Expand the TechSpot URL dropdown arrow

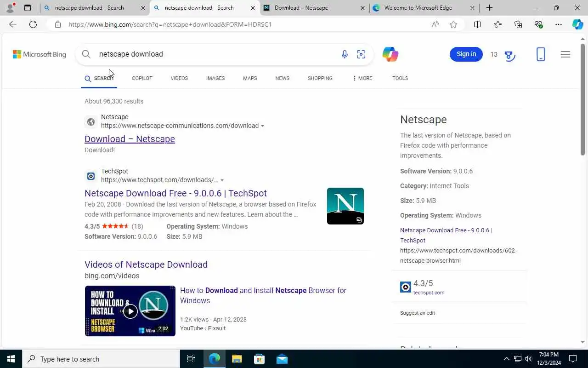[222, 180]
